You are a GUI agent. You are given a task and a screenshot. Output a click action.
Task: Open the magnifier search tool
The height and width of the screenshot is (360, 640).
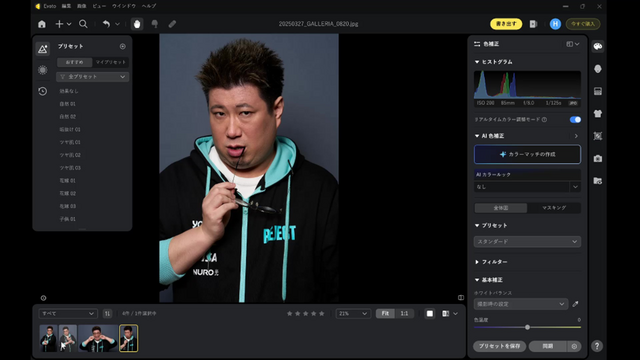[x=83, y=24]
